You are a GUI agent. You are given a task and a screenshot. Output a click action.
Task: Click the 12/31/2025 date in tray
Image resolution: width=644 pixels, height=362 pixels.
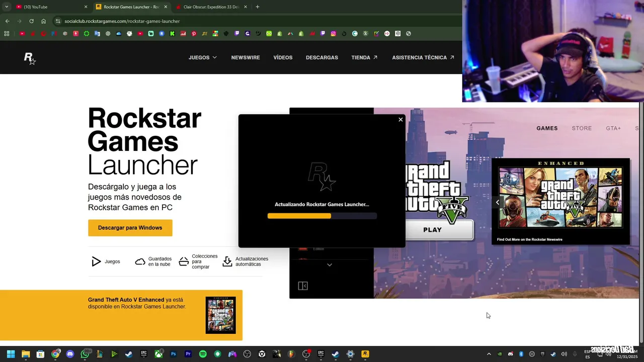click(x=627, y=356)
